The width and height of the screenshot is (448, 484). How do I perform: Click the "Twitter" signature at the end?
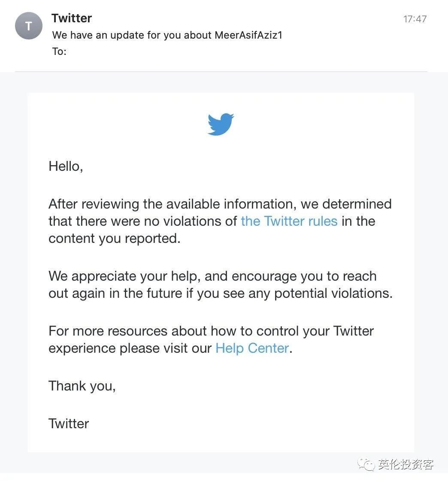point(69,423)
